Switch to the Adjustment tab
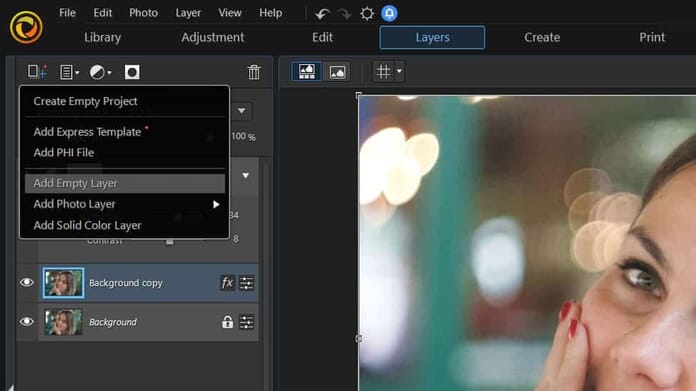This screenshot has height=391, width=696. (x=213, y=37)
